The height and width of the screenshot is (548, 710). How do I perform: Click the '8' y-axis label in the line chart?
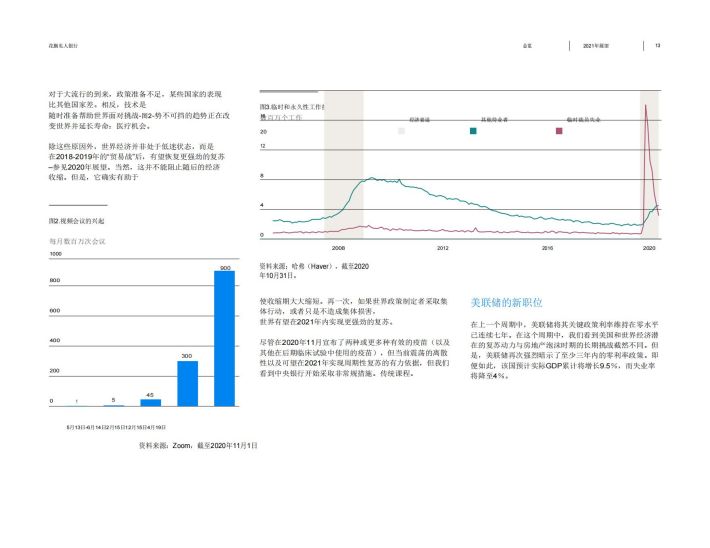click(262, 176)
